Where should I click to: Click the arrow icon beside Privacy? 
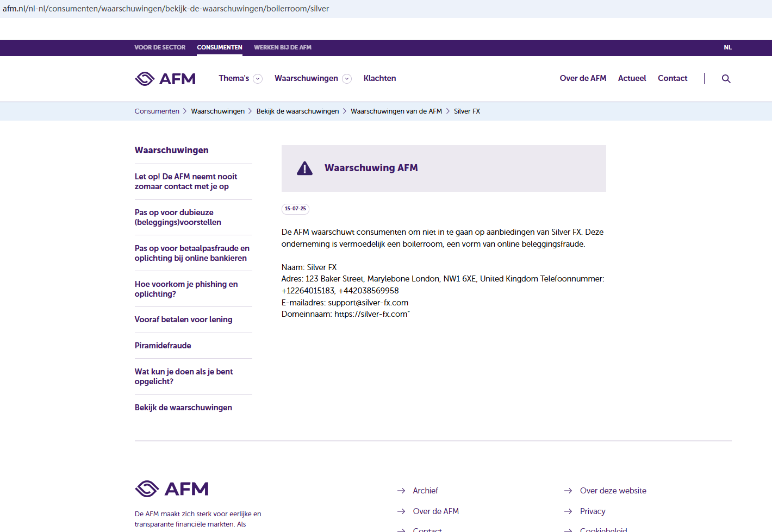[568, 511]
